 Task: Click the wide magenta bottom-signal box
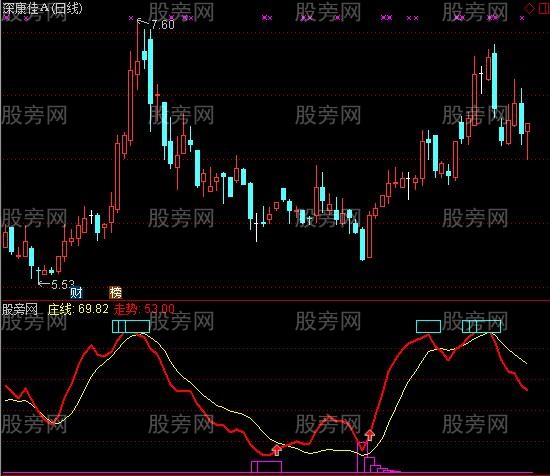[267, 467]
